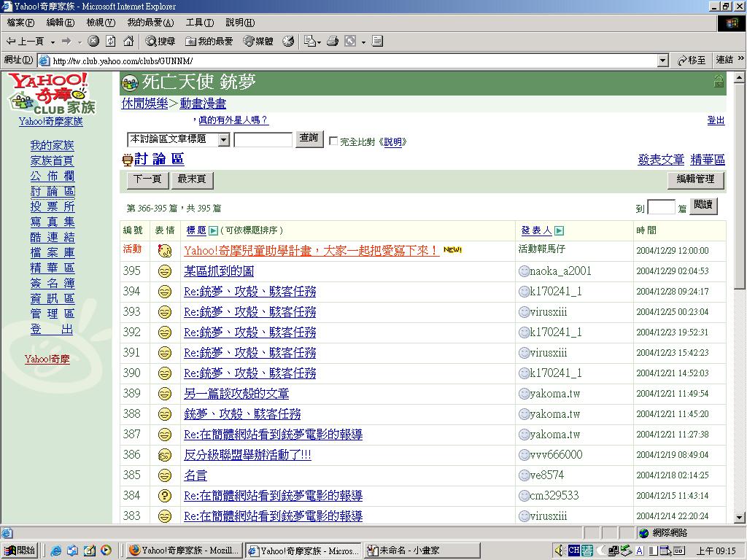Image resolution: width=747 pixels, height=560 pixels.
Task: Open the address bar URL dropdown arrow
Action: click(x=662, y=61)
